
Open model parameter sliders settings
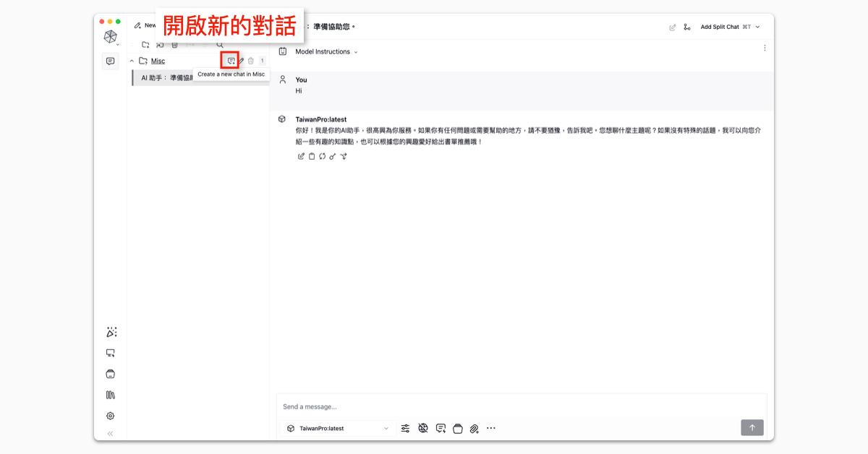point(405,428)
